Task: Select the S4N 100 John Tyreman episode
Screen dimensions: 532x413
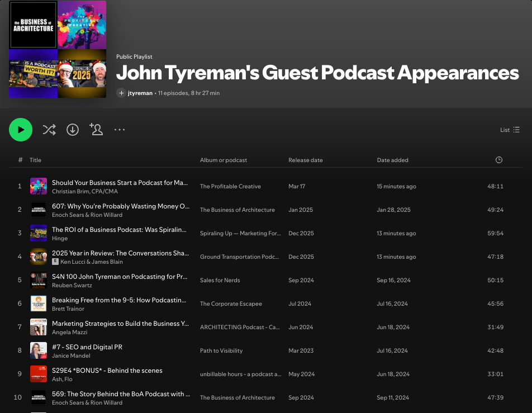Action: 120,277
